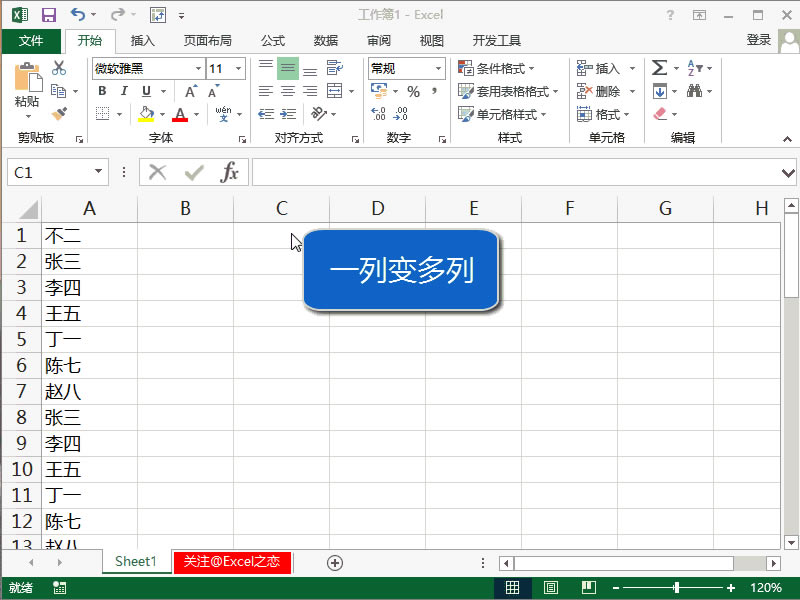800x600 pixels.
Task: Click inside the Name Box input field
Action: coord(48,171)
